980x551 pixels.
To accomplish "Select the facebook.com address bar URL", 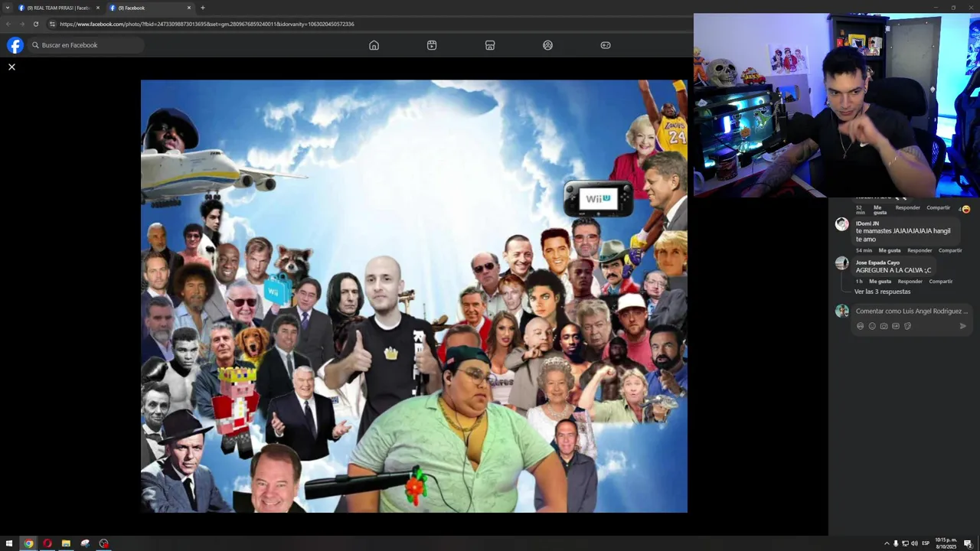I will (207, 24).
